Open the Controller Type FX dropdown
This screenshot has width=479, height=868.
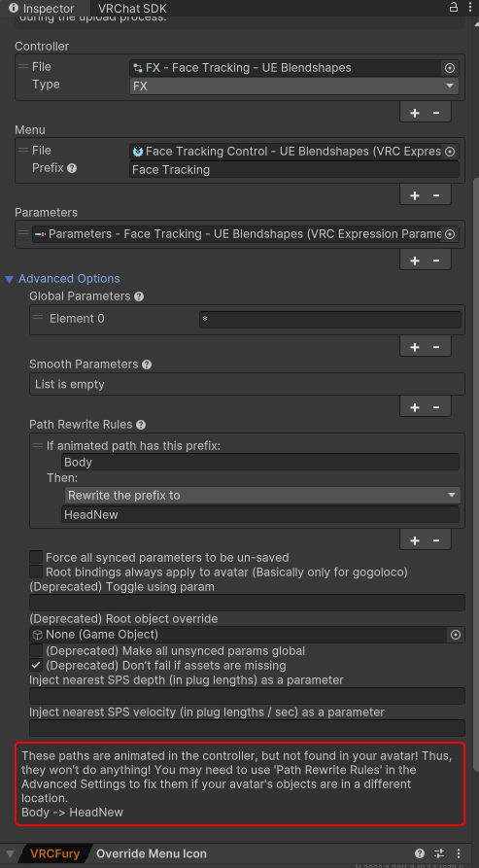(x=294, y=87)
